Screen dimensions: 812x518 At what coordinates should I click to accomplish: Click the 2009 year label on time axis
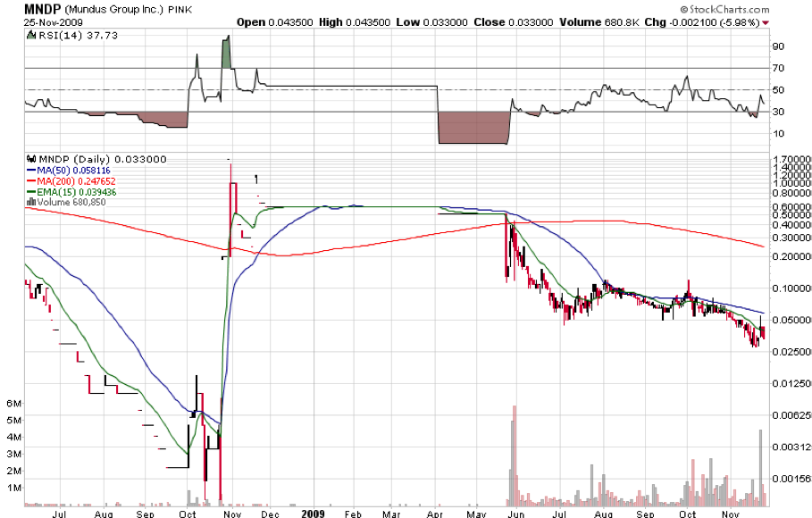tap(313, 514)
